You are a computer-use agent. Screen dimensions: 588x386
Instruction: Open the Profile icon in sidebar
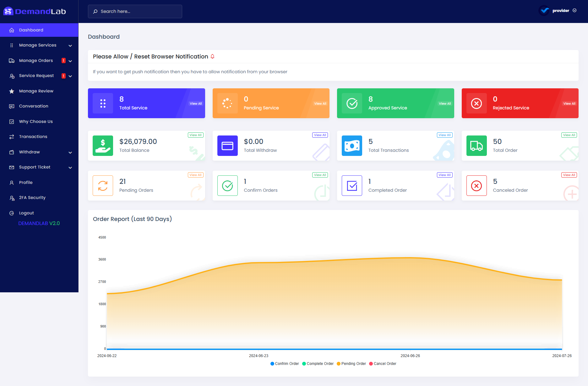coord(12,182)
